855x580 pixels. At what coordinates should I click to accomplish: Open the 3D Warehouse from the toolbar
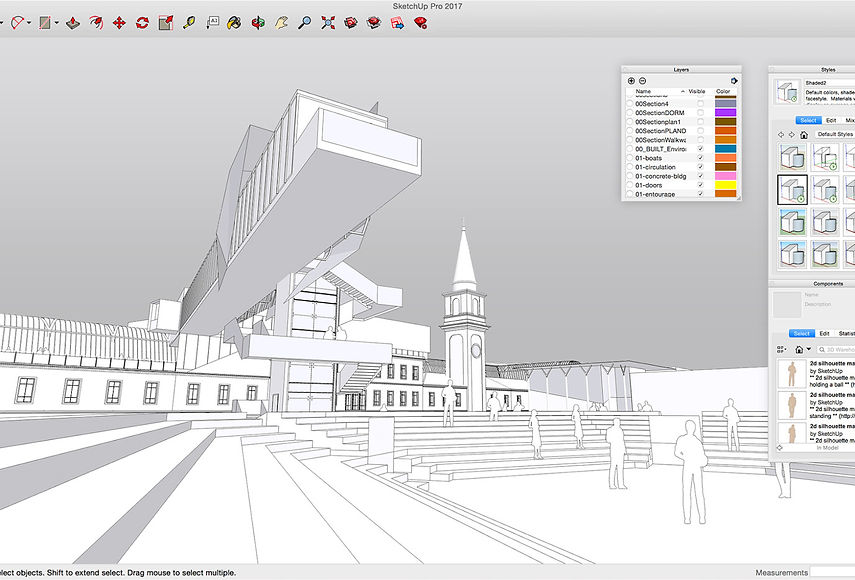point(351,23)
